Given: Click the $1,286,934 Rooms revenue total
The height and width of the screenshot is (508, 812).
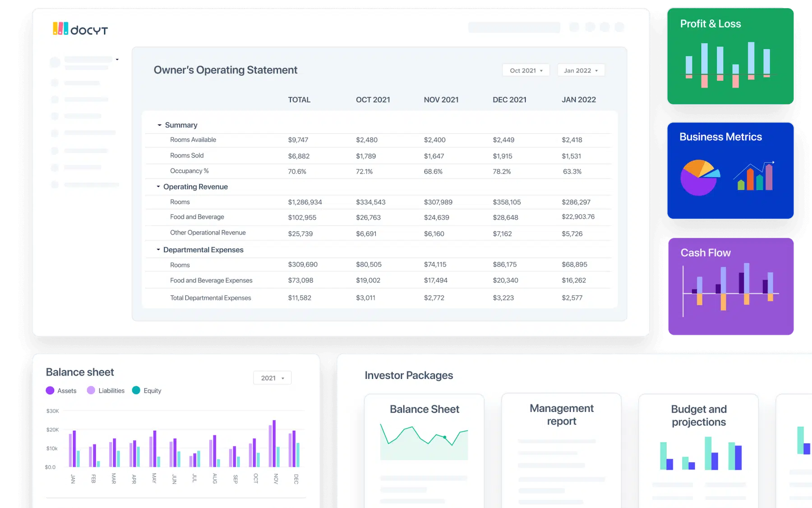Looking at the screenshot, I should (x=305, y=202).
